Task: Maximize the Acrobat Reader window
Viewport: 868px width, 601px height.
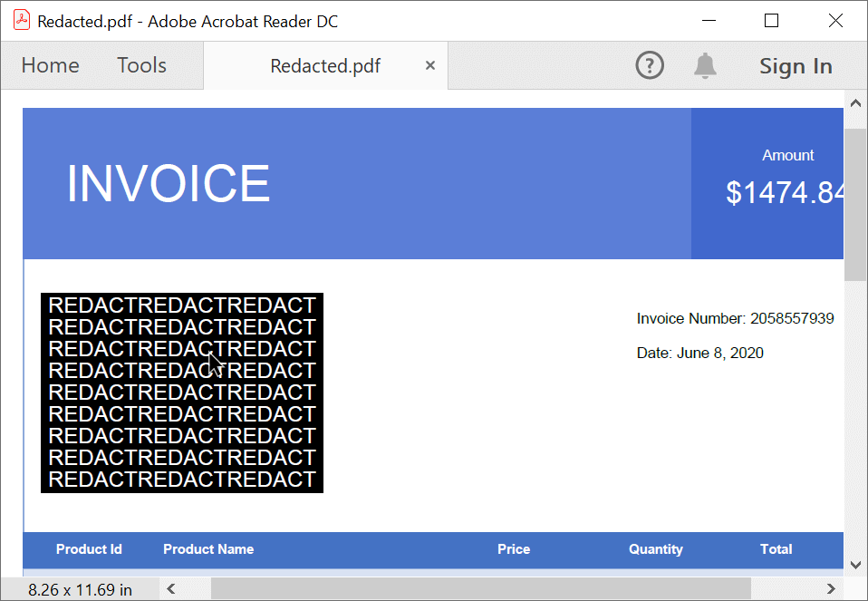Action: 771,21
